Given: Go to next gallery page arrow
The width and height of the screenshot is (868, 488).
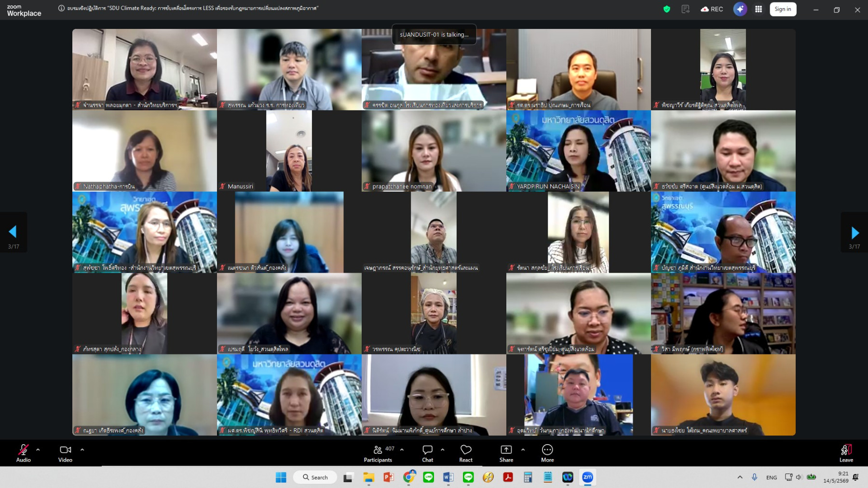Looking at the screenshot, I should pos(854,233).
